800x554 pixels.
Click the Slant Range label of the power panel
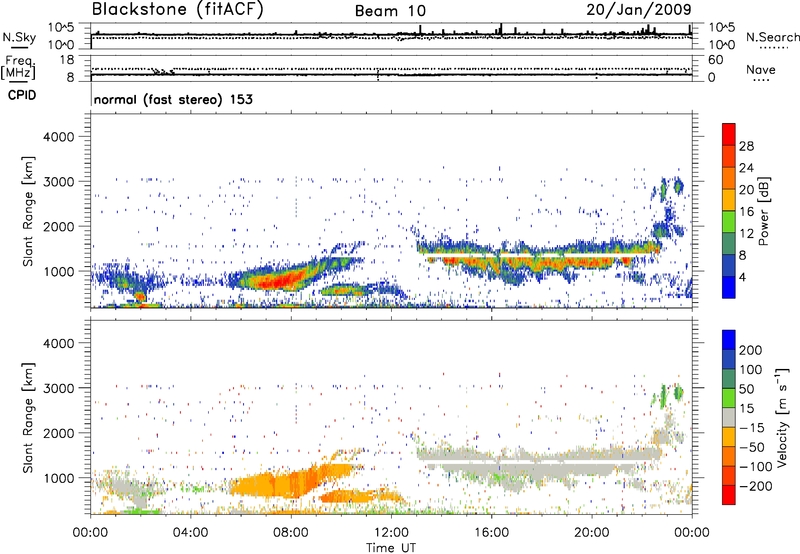point(28,211)
